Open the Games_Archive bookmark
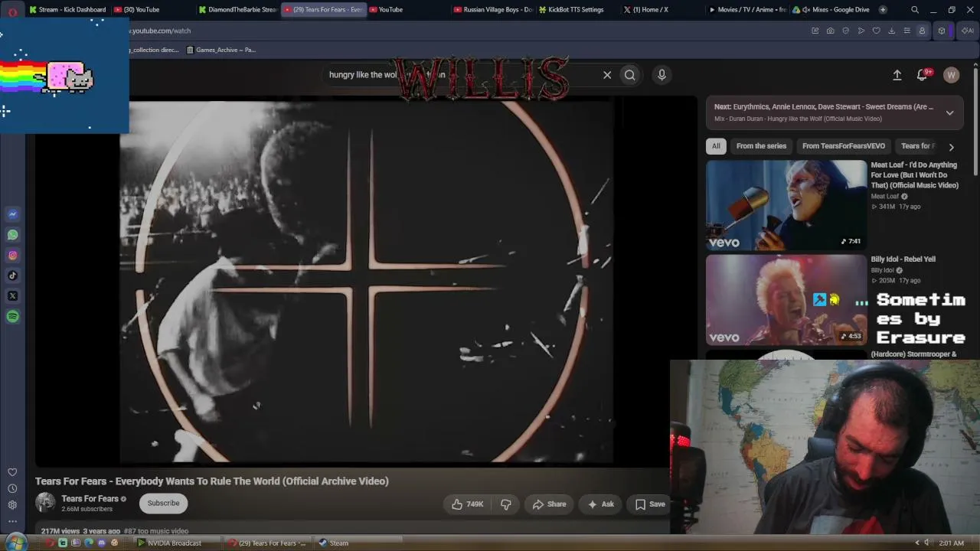The width and height of the screenshot is (980, 551). click(221, 50)
